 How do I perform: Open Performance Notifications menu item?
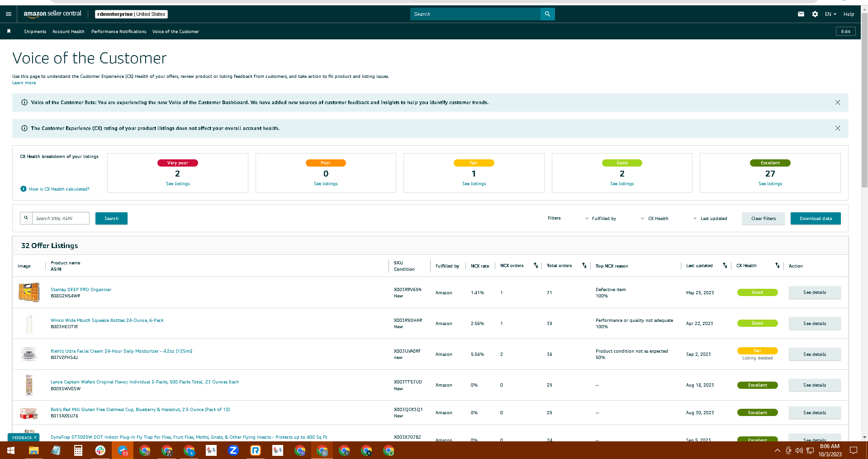[119, 31]
